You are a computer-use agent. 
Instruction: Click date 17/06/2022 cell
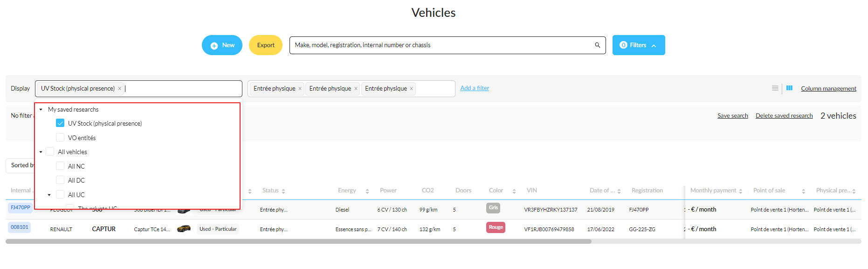[x=600, y=229]
